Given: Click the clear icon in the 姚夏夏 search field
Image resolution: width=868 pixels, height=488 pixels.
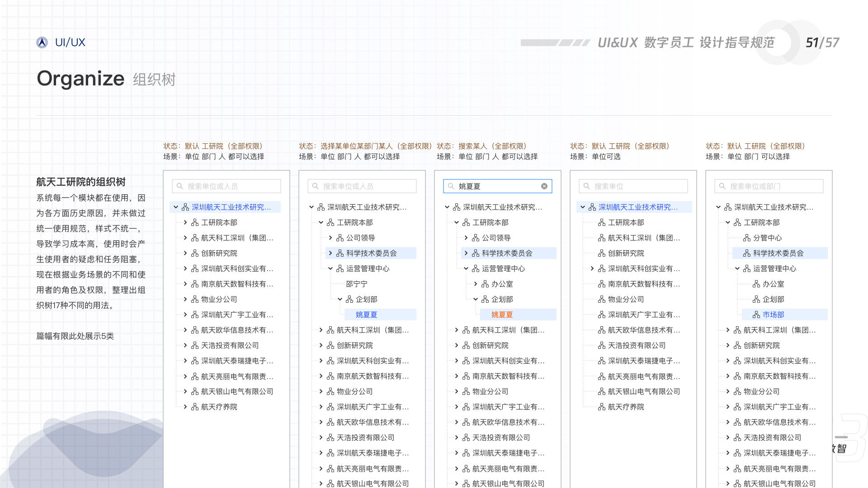Looking at the screenshot, I should 544,186.
